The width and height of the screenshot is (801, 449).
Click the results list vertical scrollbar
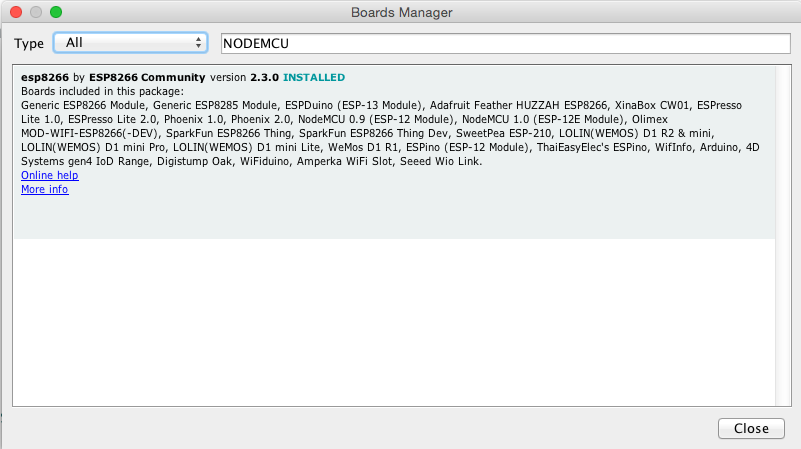[783, 235]
